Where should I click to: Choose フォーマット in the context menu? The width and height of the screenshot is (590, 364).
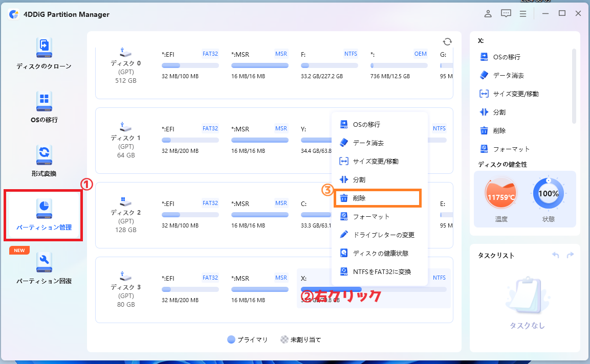coord(379,217)
